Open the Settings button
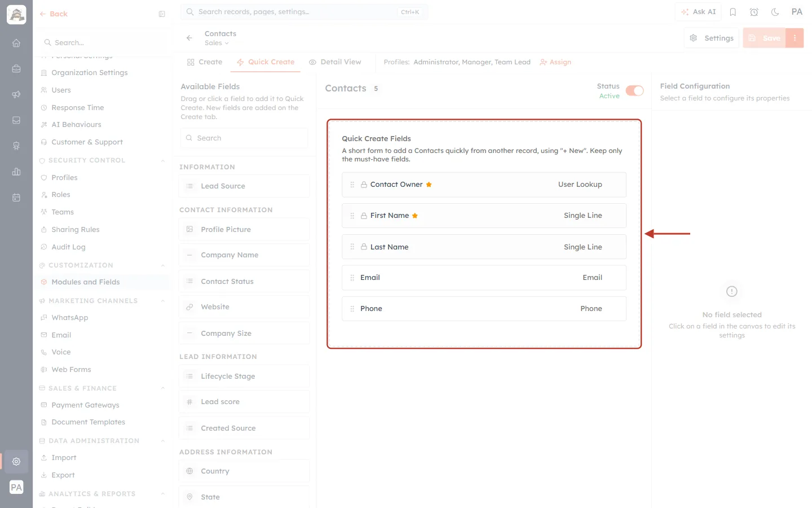The width and height of the screenshot is (812, 508). (x=712, y=38)
